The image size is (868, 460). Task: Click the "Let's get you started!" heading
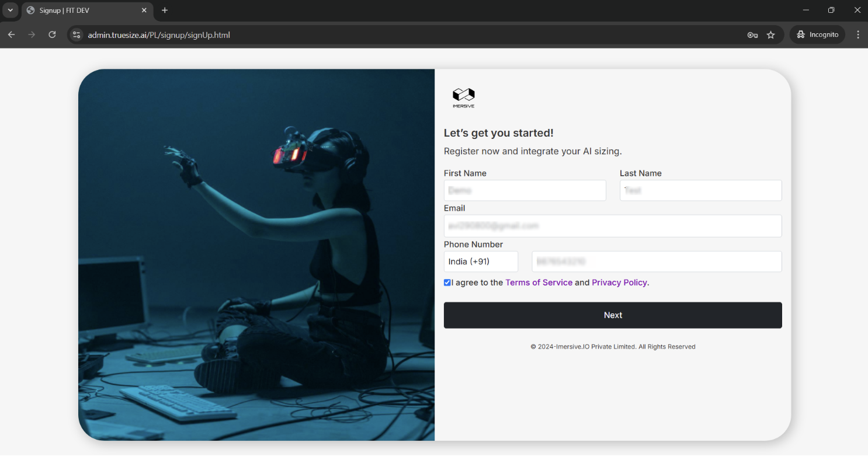499,133
